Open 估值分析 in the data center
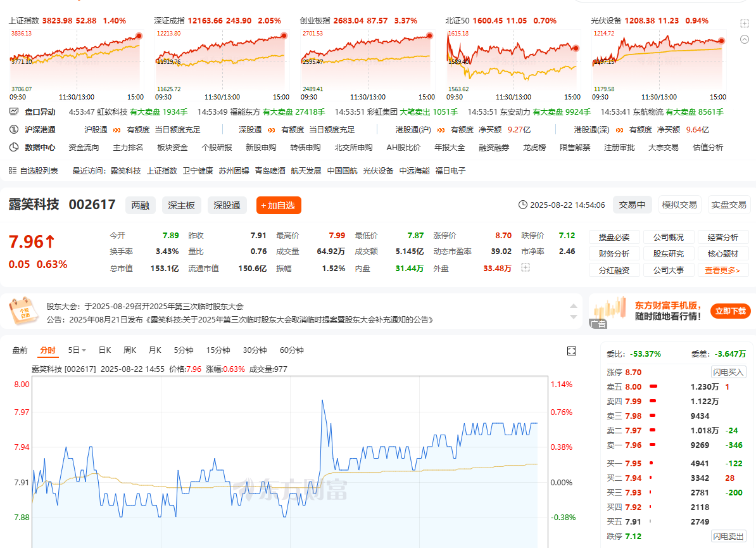The image size is (756, 548). 708,148
